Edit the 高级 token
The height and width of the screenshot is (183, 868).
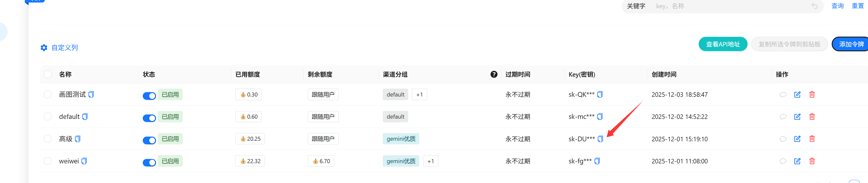point(797,139)
